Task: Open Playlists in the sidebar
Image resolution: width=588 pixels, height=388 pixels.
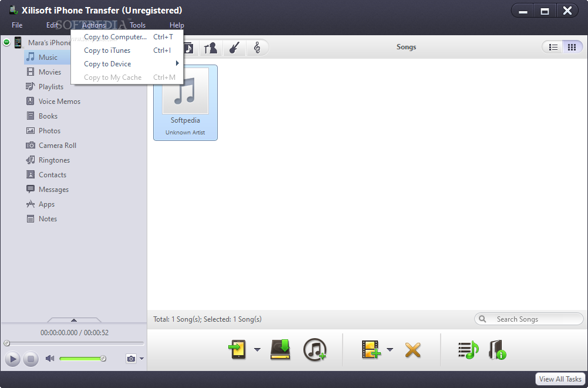Action: tap(50, 87)
